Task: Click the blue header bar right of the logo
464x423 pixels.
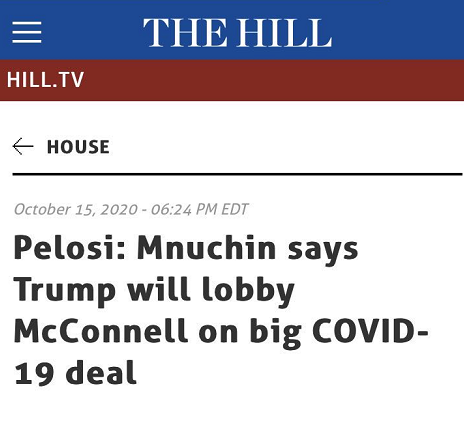Action: [x=398, y=30]
